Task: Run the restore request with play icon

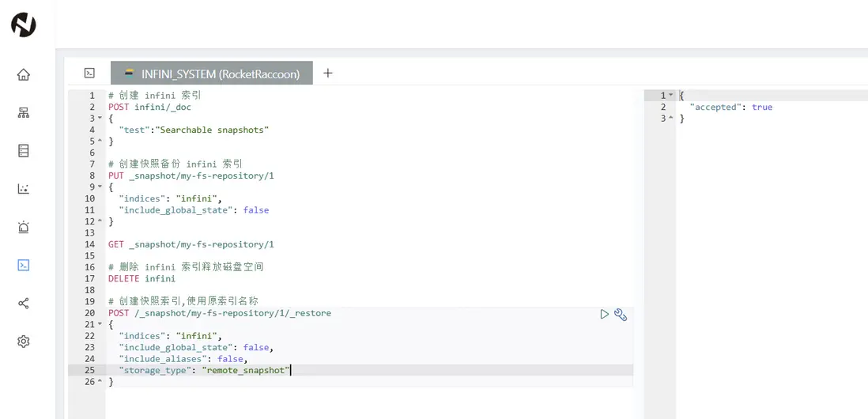Action: click(x=605, y=314)
